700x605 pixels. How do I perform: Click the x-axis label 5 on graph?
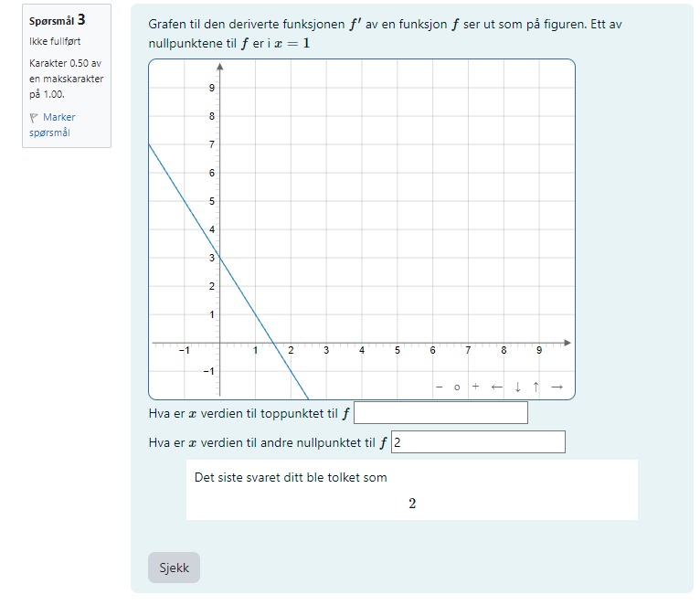coord(397,351)
